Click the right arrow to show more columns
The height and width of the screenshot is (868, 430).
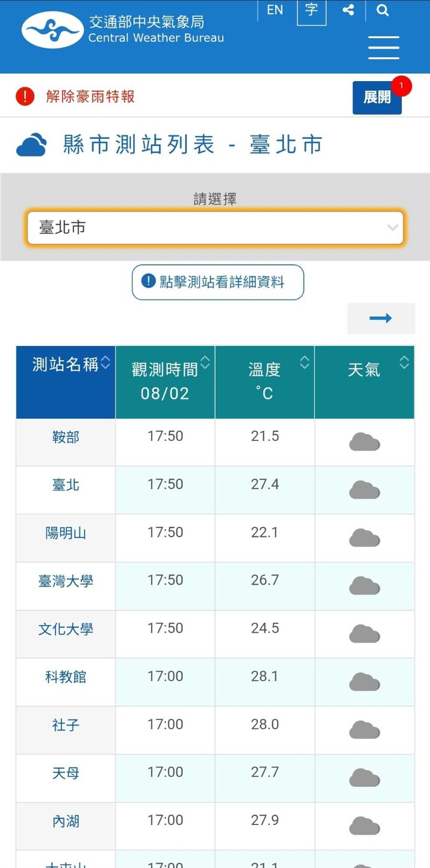[381, 319]
